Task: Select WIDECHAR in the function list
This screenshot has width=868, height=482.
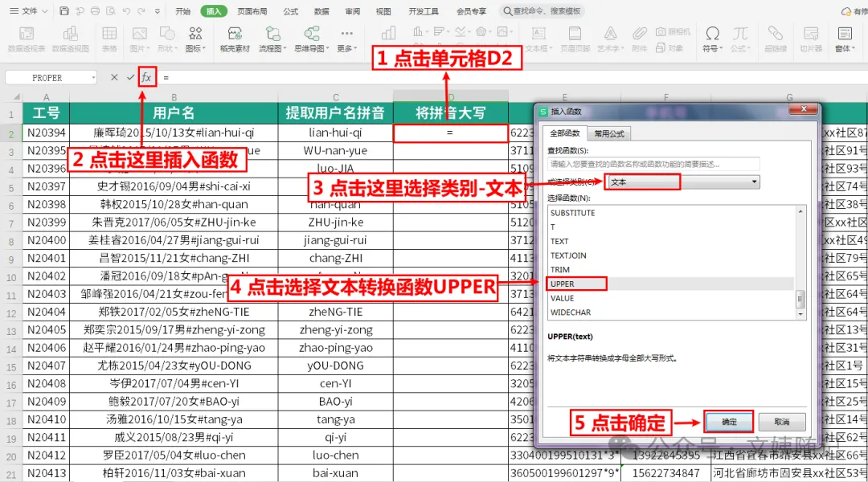Action: (x=670, y=312)
